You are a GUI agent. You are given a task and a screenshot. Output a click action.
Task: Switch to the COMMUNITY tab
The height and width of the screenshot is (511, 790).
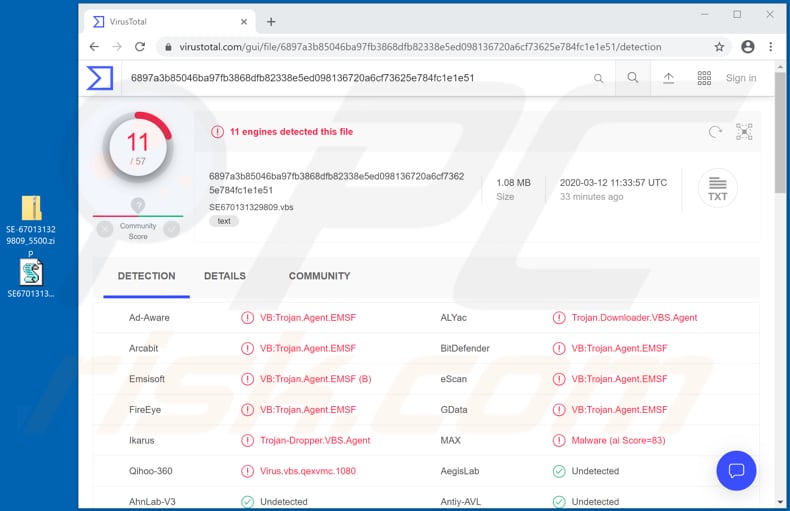tap(319, 276)
